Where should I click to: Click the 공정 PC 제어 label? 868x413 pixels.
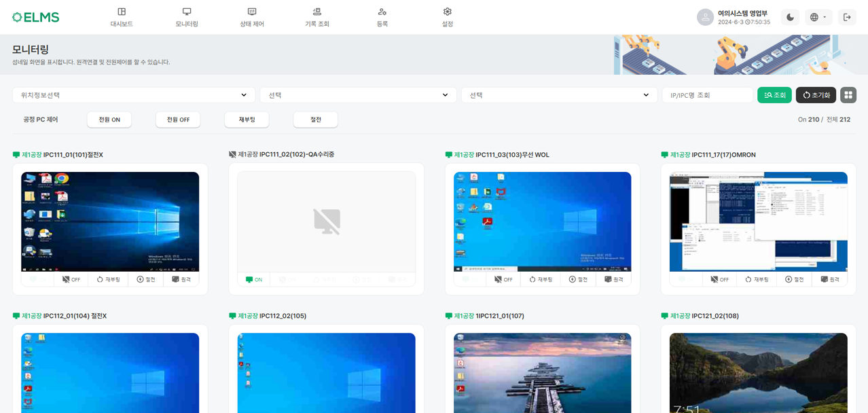click(x=41, y=120)
